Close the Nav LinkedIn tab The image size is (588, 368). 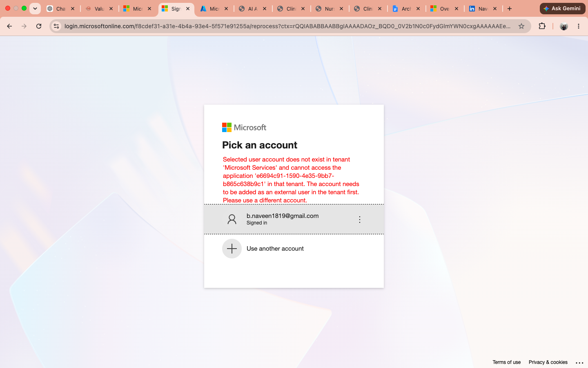(495, 9)
